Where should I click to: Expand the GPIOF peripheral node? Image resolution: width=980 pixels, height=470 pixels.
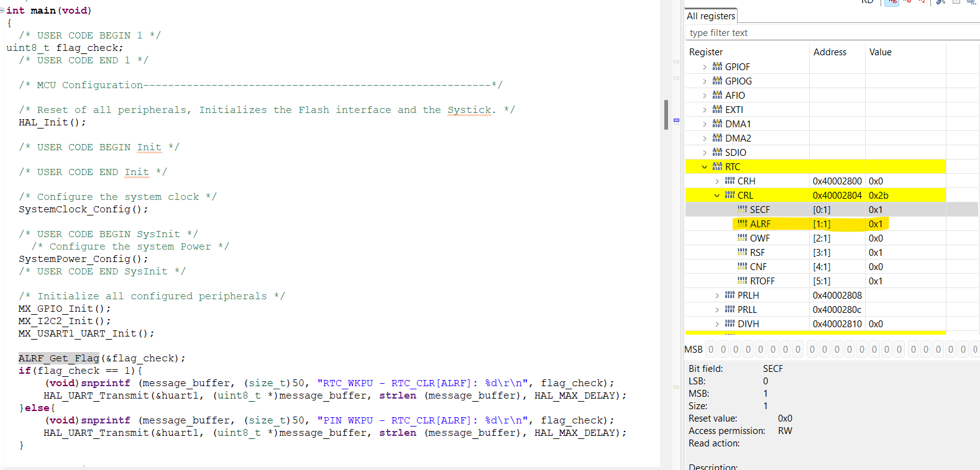[705, 67]
